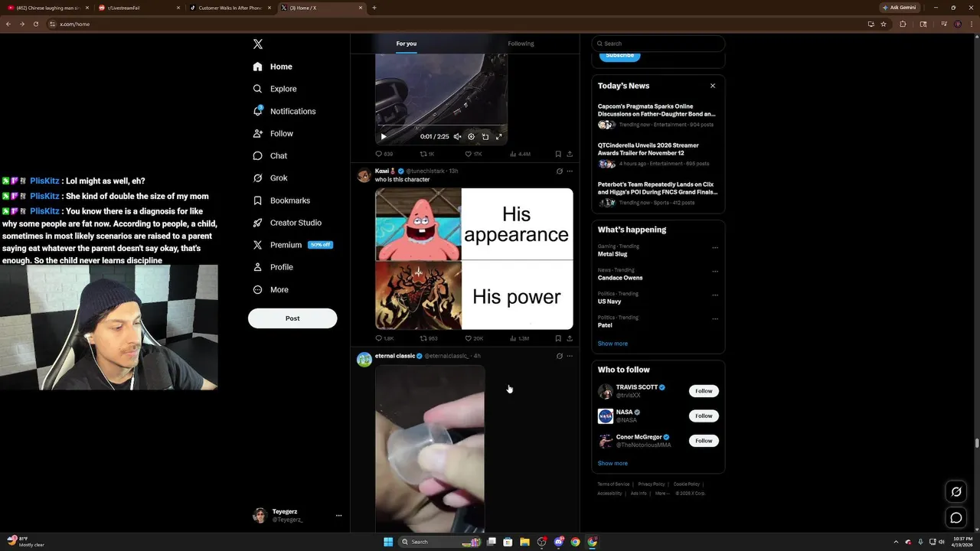Viewport: 980px width, 551px height.
Task: Open floating messages button
Action: click(956, 518)
